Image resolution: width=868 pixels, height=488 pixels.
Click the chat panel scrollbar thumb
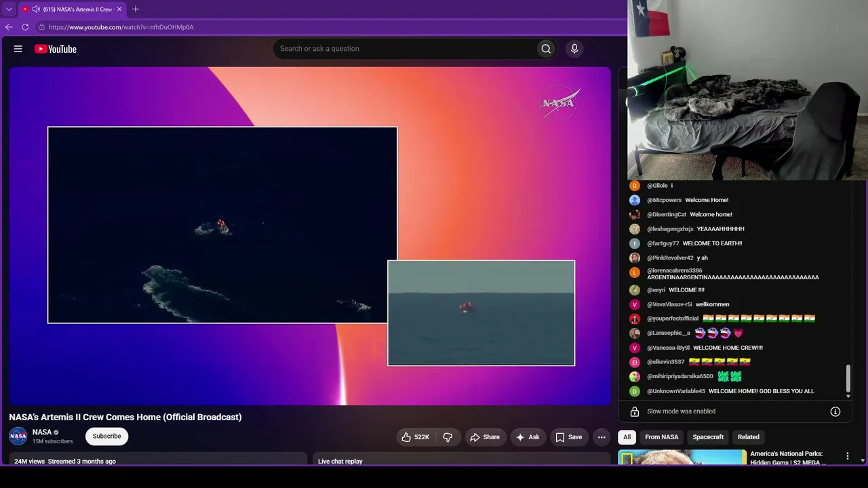[848, 378]
